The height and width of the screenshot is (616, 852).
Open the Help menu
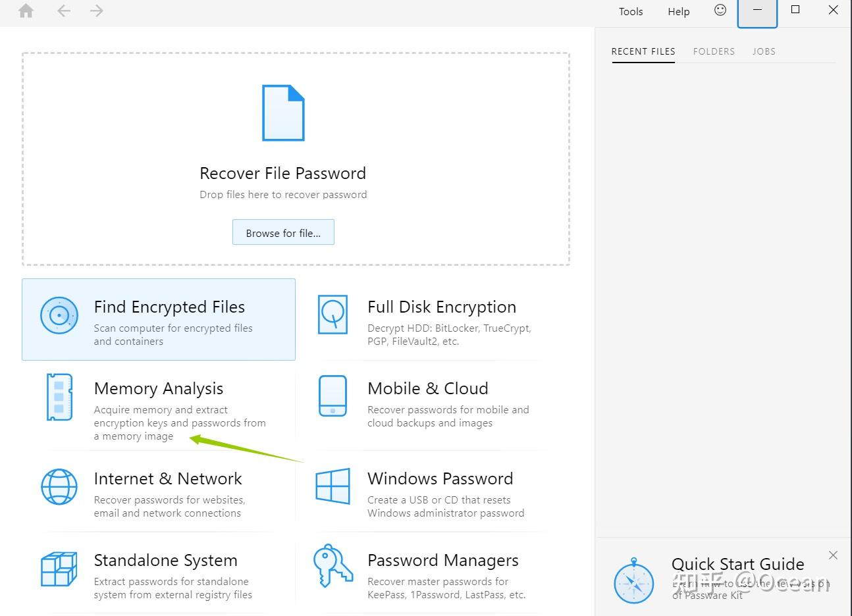pyautogui.click(x=679, y=11)
